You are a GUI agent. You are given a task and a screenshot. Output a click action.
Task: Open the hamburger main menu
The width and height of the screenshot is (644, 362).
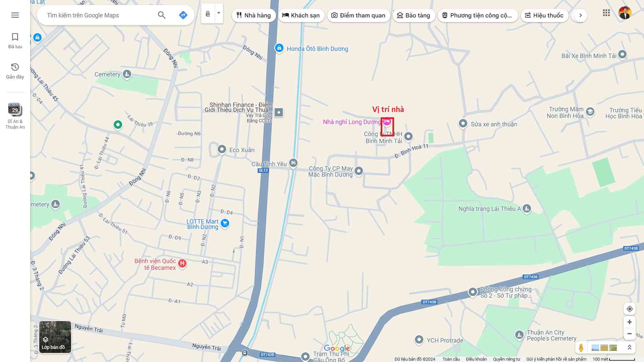[x=15, y=15]
